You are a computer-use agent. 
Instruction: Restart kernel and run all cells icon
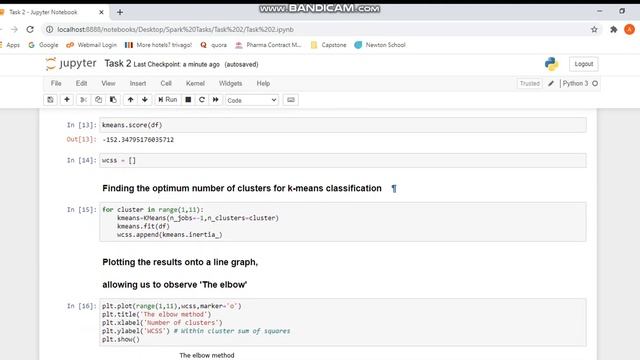point(216,100)
